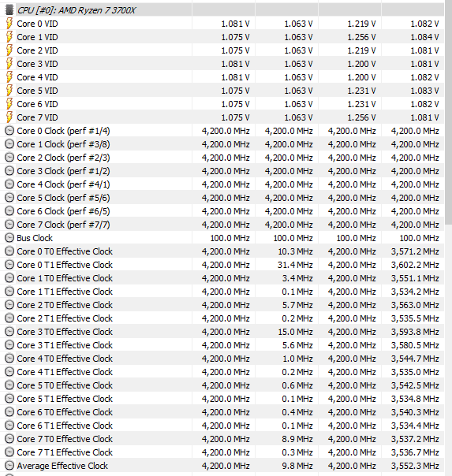Select the Core 0 VID row label
This screenshot has height=476, width=452.
pyautogui.click(x=37, y=24)
